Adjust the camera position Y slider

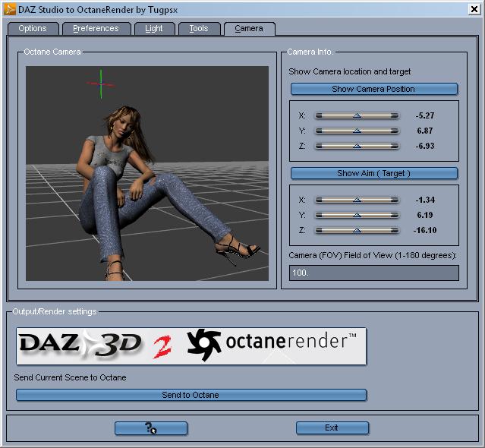coord(357,131)
